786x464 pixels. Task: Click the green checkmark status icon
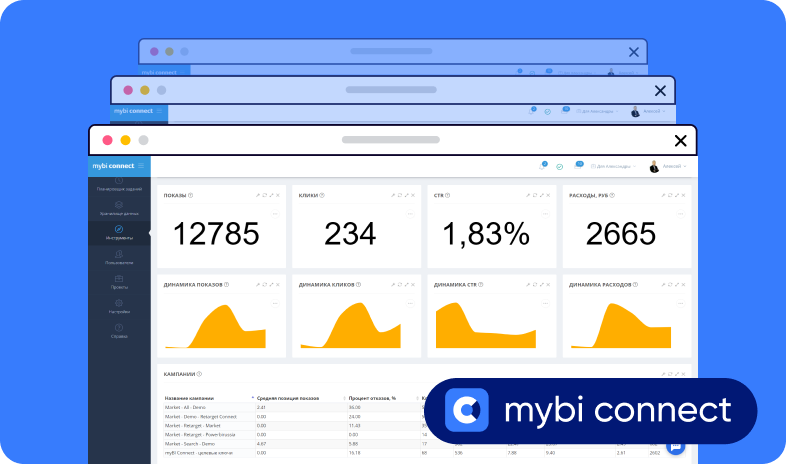[559, 167]
